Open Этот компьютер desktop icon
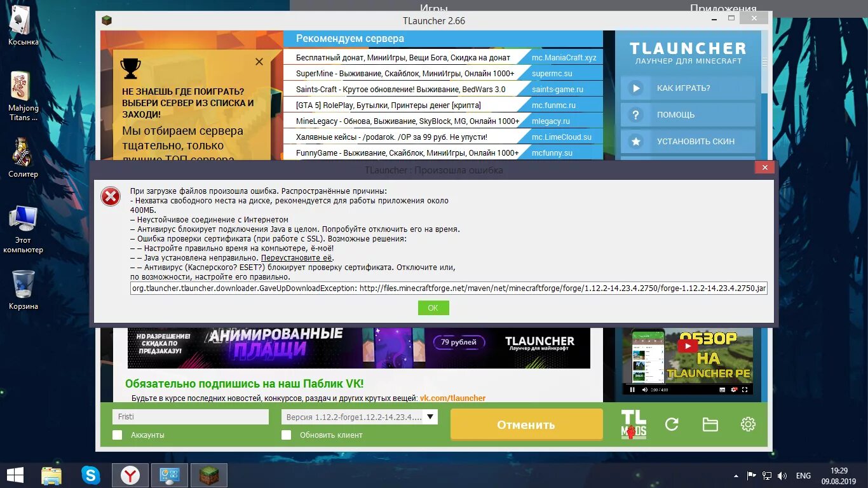This screenshot has width=868, height=488. pos(23,229)
